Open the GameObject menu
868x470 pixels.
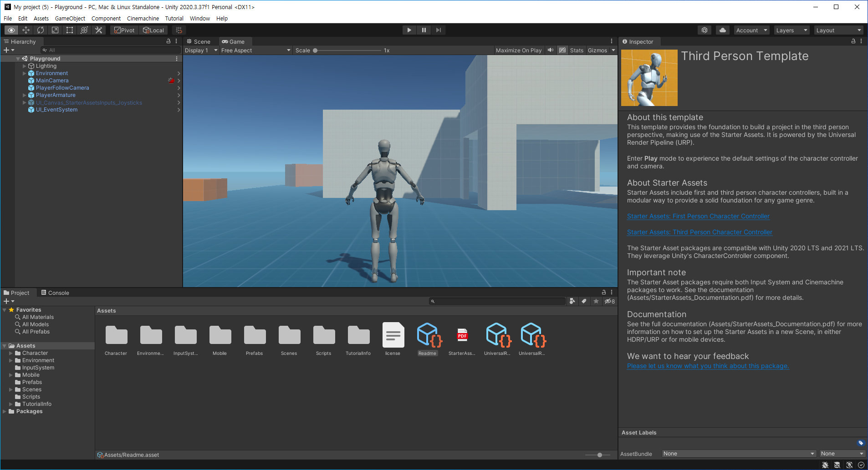point(70,19)
